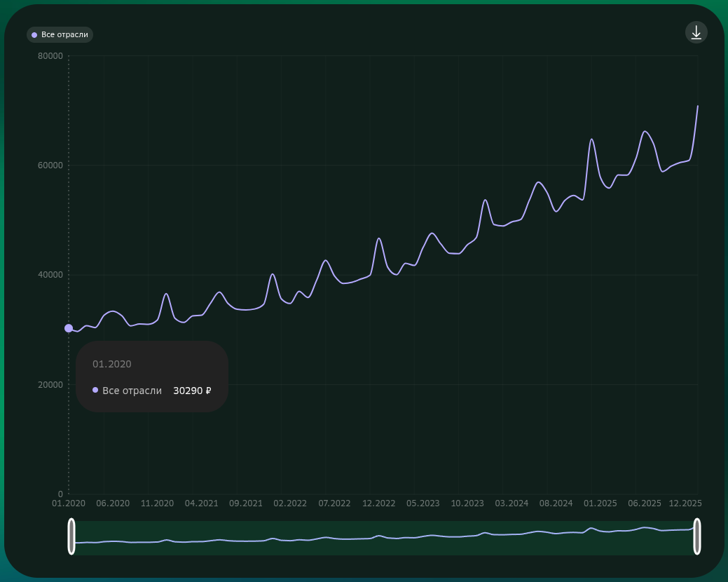The width and height of the screenshot is (728, 582).
Task: Click the 01.2025 x-axis label
Action: pos(600,503)
